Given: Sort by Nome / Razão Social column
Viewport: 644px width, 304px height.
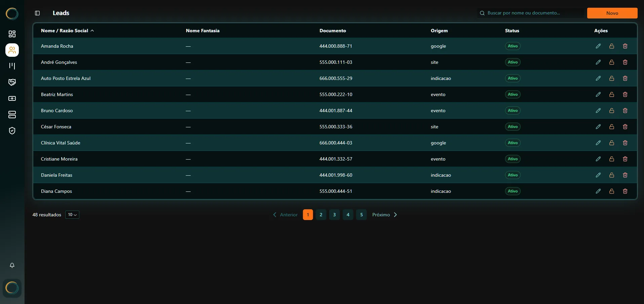Looking at the screenshot, I should [67, 31].
